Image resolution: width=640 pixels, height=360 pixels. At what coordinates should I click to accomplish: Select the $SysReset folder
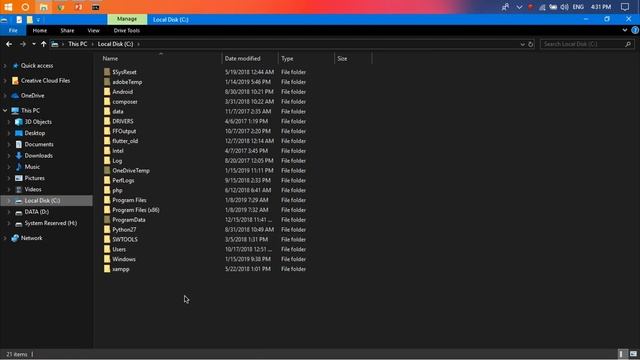(124, 72)
